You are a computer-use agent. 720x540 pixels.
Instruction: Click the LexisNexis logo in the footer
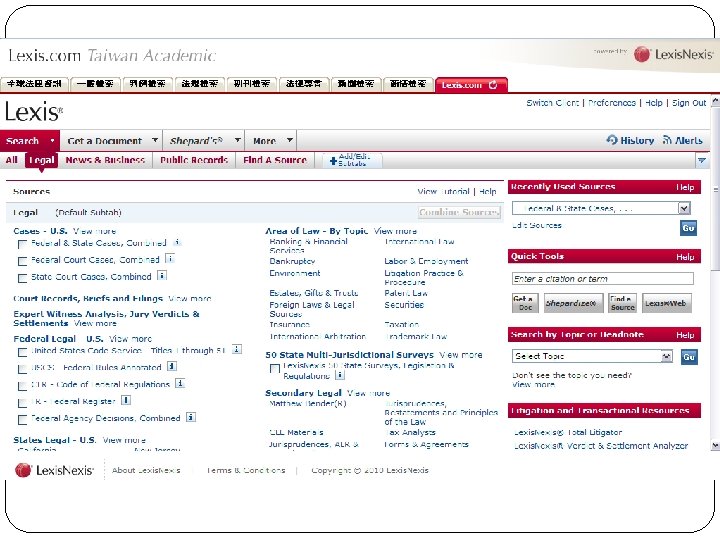[54, 470]
